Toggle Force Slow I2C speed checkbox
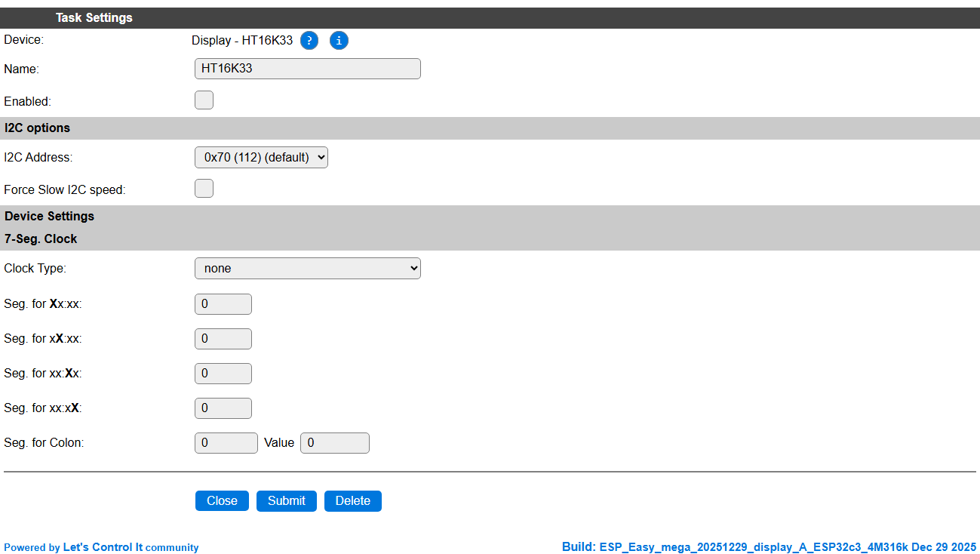Viewport: 980px width, 554px height. (204, 189)
